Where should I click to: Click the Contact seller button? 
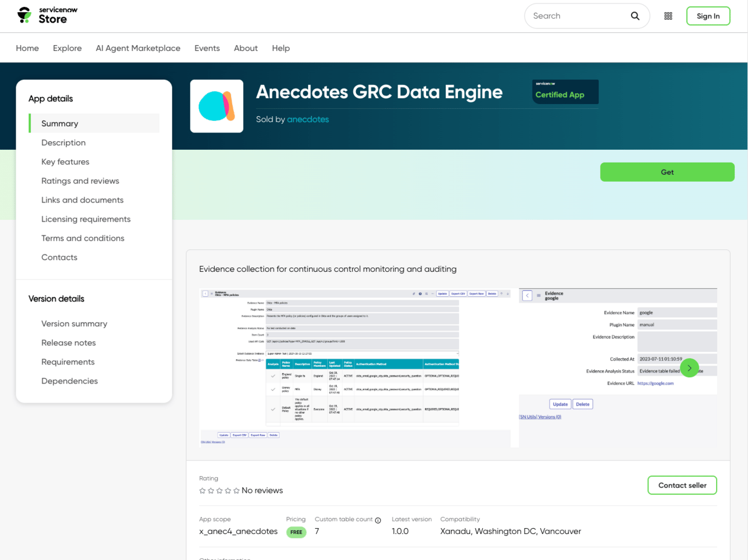pos(682,485)
